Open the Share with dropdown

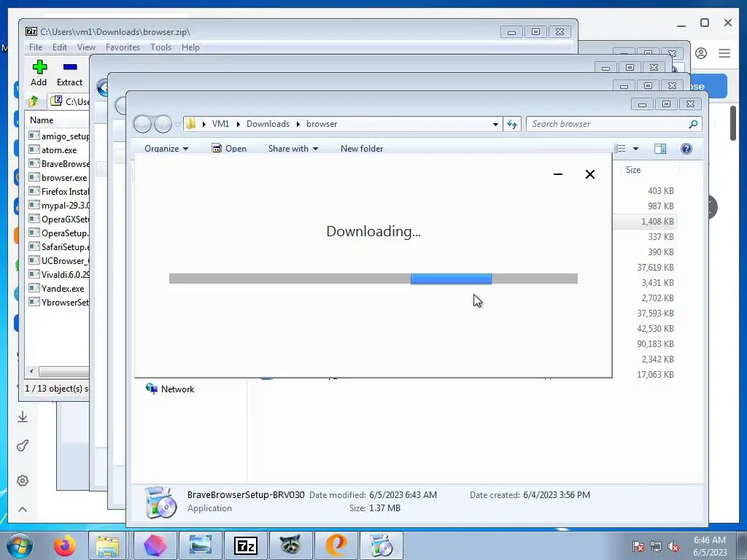point(293,149)
